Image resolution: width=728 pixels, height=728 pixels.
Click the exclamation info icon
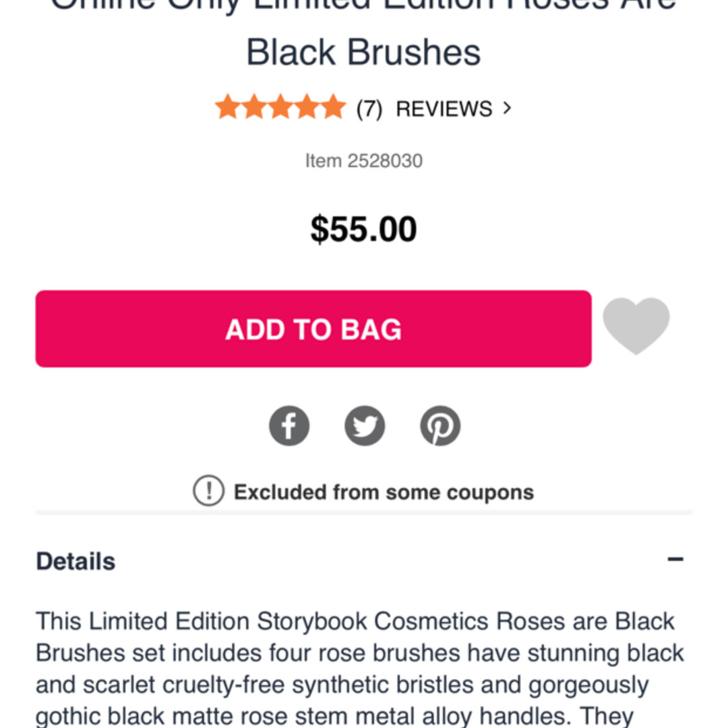click(x=208, y=491)
